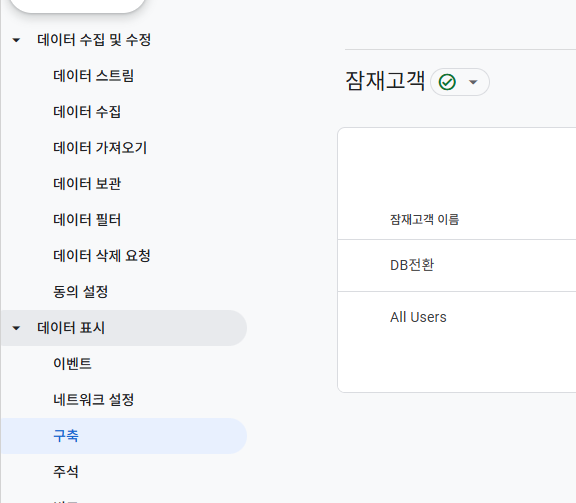Open 네트워크 설정 page
Screen dimensions: 576x503
pyautogui.click(x=94, y=400)
